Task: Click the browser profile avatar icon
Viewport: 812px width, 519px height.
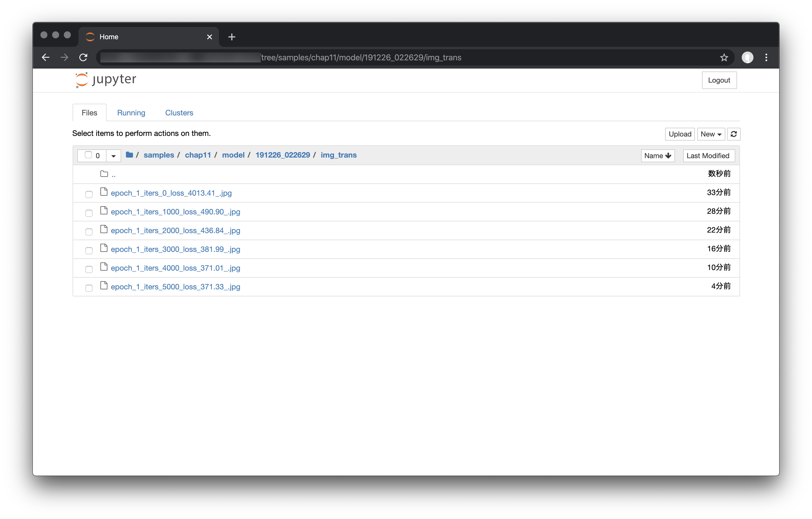Action: point(747,57)
